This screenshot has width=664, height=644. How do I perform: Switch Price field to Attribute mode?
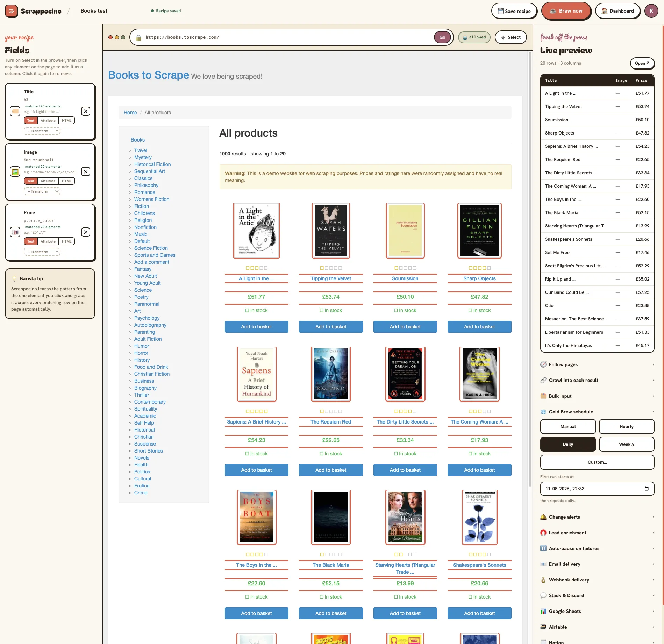coord(48,241)
